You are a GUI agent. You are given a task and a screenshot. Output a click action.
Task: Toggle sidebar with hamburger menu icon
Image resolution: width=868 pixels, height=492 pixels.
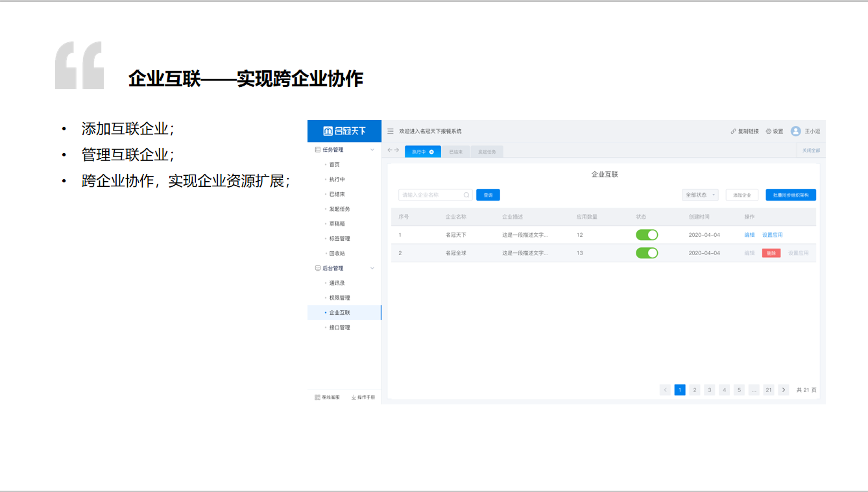391,131
